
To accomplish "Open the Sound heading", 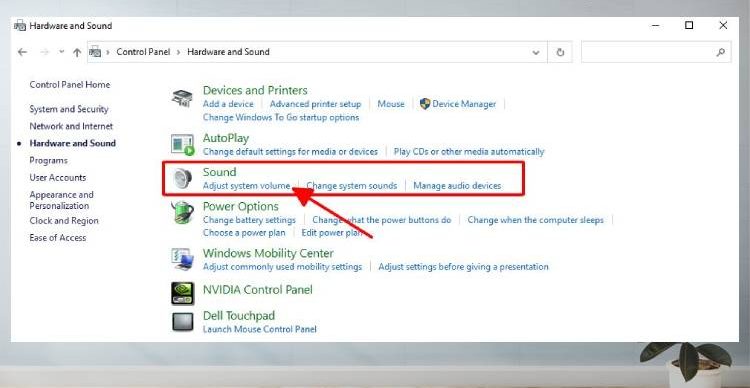I will pyautogui.click(x=220, y=172).
